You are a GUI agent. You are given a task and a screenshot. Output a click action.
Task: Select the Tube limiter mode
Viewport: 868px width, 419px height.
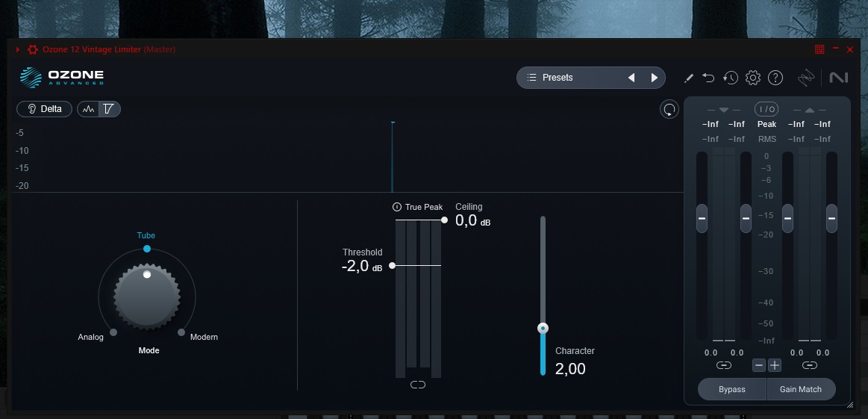click(x=146, y=235)
